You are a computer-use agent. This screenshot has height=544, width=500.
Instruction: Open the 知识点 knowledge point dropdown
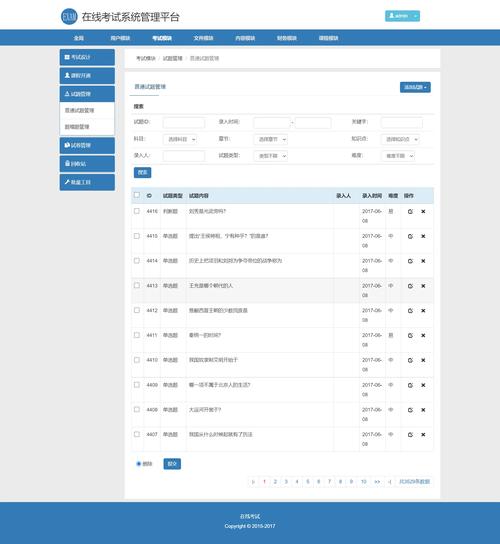coord(400,139)
